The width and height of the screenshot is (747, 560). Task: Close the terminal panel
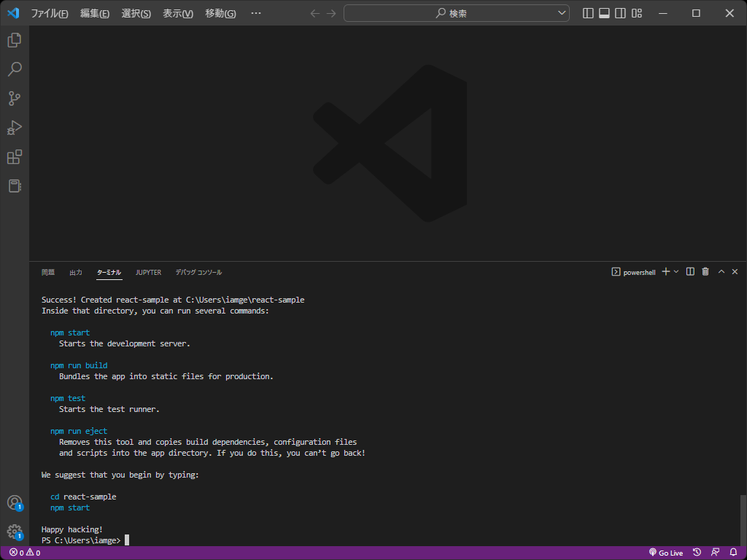click(x=735, y=271)
